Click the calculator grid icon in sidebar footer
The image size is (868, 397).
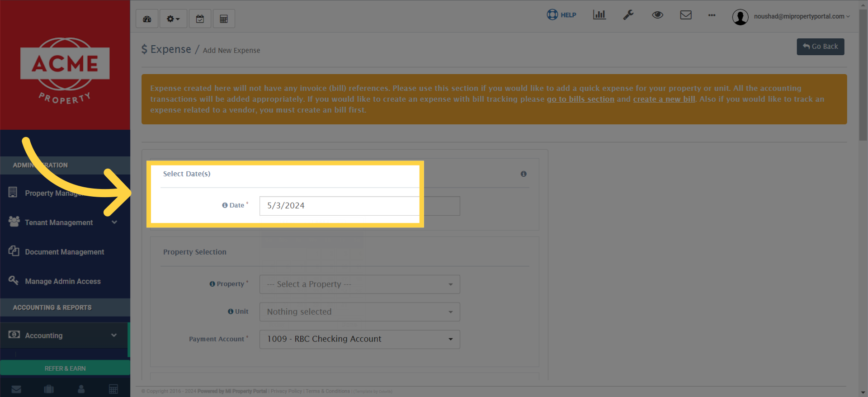pyautogui.click(x=113, y=389)
